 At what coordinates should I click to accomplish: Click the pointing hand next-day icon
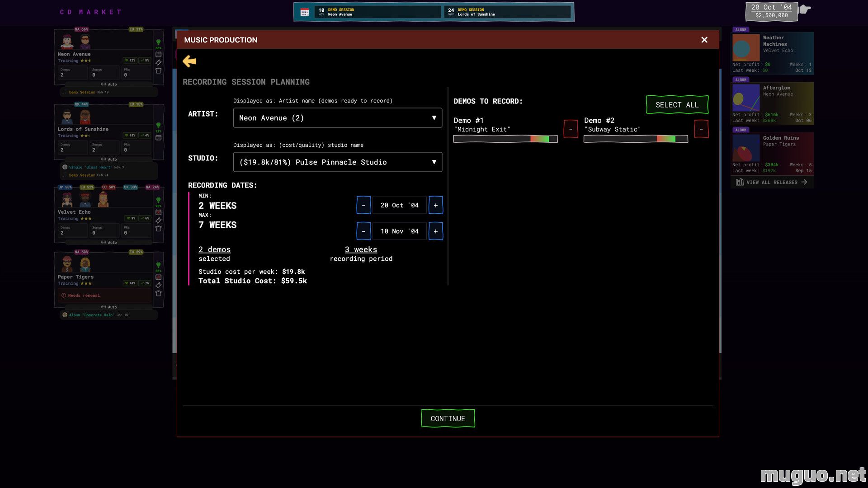[805, 9]
